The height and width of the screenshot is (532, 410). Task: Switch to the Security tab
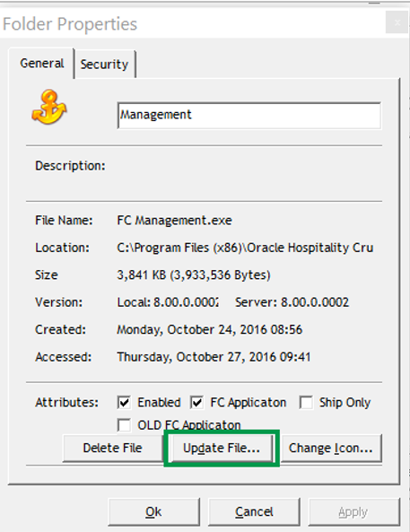click(x=105, y=64)
